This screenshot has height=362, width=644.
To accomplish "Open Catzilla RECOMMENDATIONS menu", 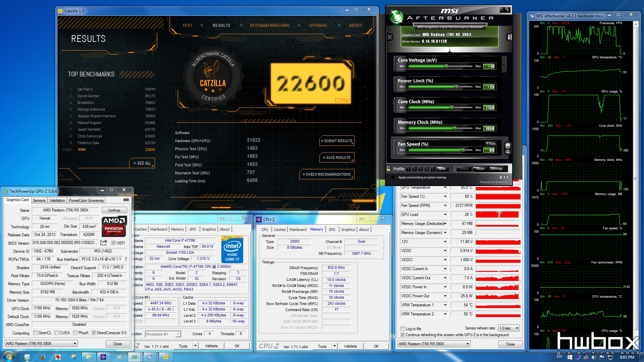I will (x=269, y=25).
